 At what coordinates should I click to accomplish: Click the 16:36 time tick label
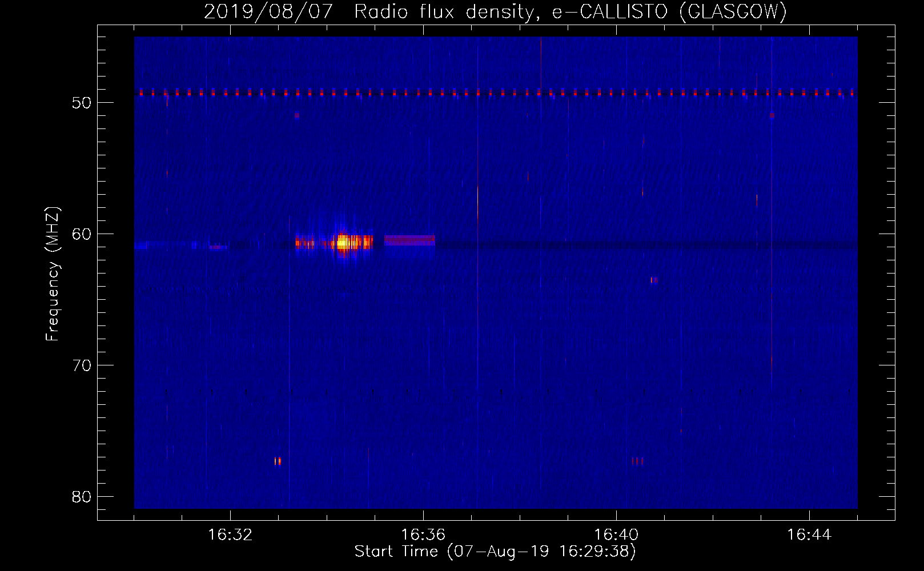[x=423, y=535]
